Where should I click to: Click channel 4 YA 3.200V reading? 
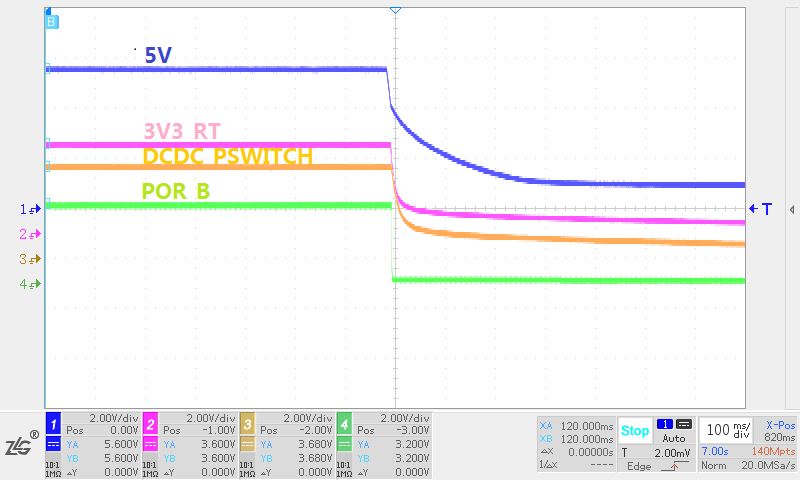pyautogui.click(x=412, y=444)
